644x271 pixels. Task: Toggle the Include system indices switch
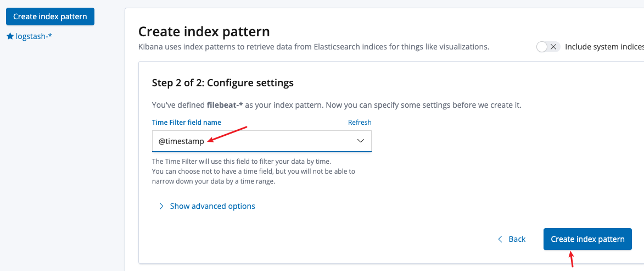548,47
